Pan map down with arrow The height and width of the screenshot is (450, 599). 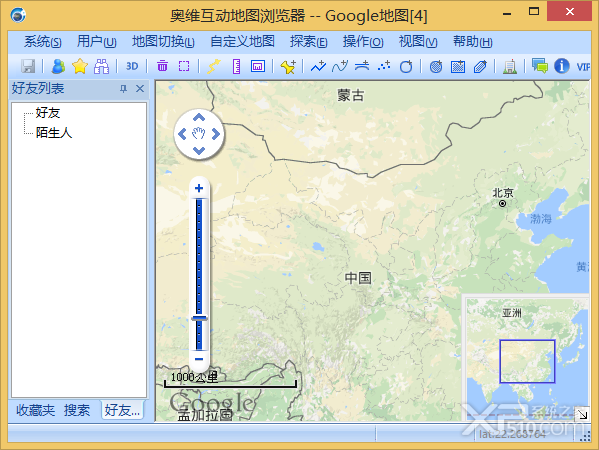199,151
